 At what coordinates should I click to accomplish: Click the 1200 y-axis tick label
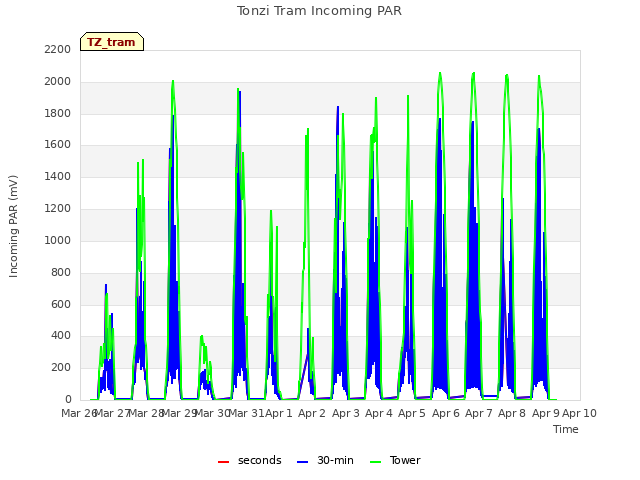coord(58,209)
